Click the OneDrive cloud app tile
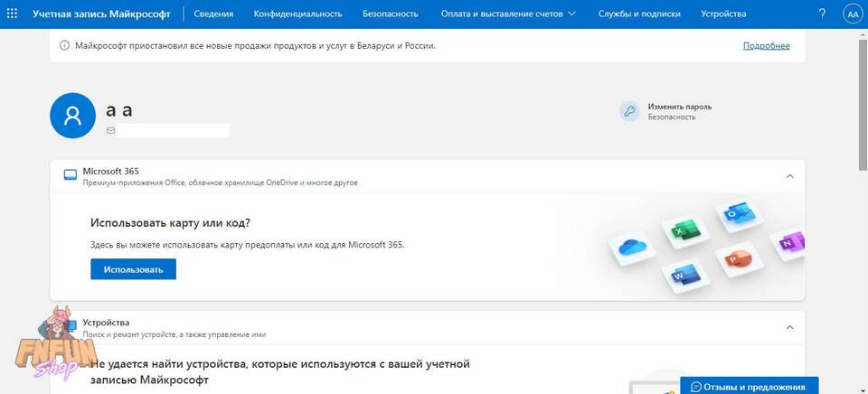 pos(632,247)
